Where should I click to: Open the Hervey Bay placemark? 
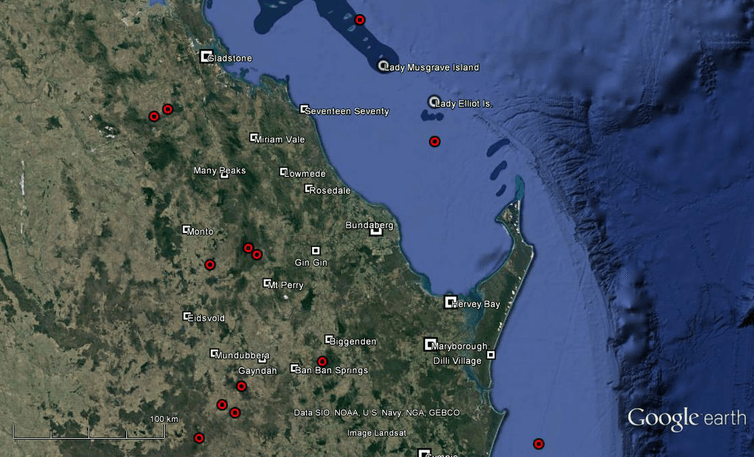450,301
